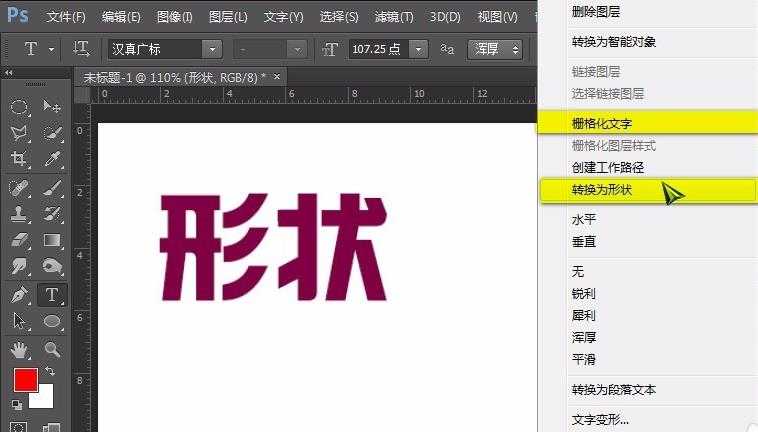Open the 汉真广标 font family dropdown
The width and height of the screenshot is (758, 432).
[212, 49]
